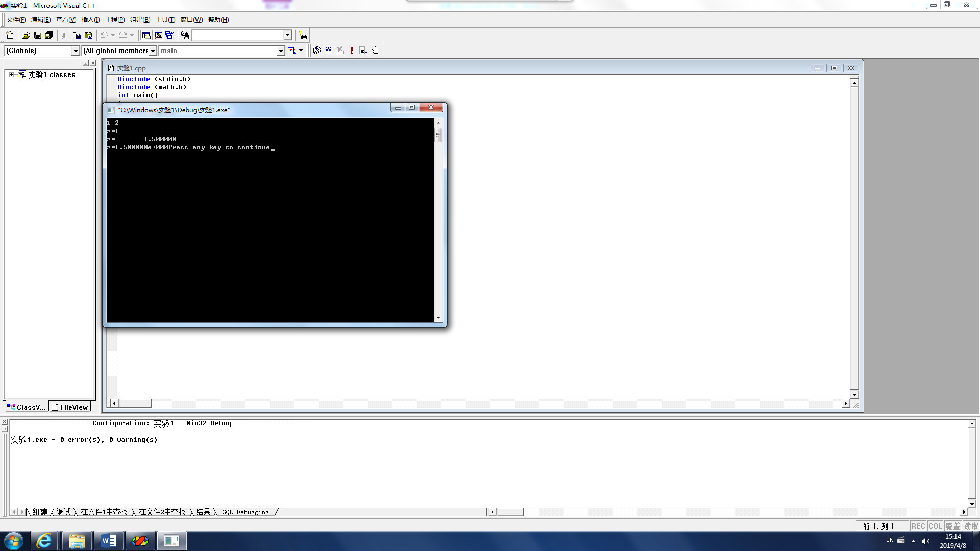Image resolution: width=980 pixels, height=551 pixels.
Task: Expand the Find combo box
Action: coord(287,35)
